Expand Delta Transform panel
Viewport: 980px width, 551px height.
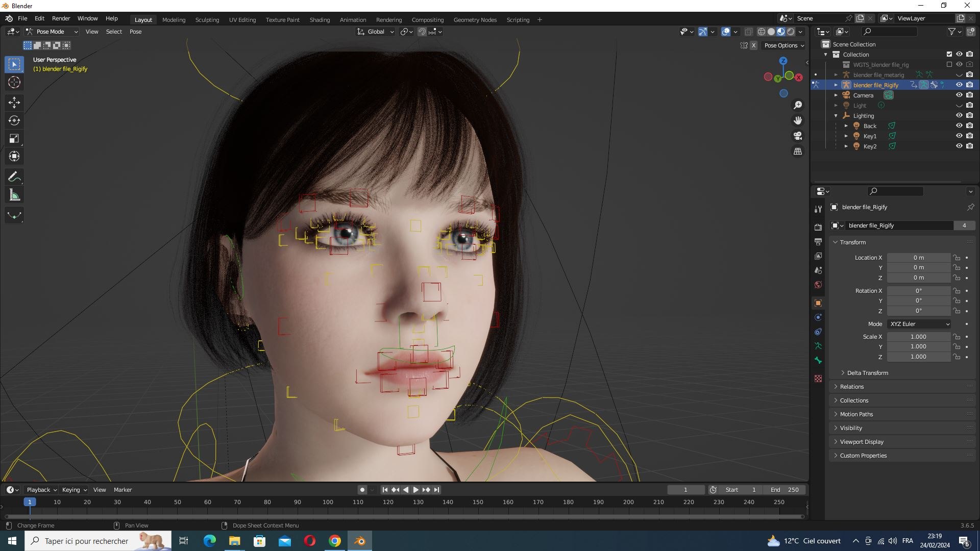[x=868, y=373]
